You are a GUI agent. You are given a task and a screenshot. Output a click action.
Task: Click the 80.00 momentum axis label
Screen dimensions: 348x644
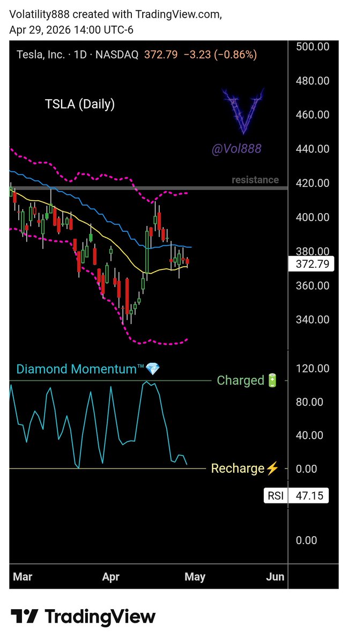point(309,402)
